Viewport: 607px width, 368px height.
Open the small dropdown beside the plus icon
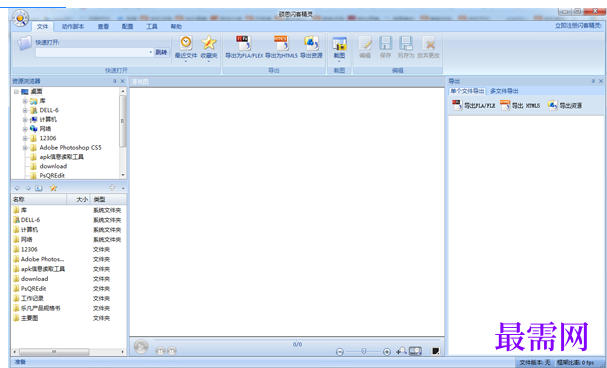coord(123,188)
